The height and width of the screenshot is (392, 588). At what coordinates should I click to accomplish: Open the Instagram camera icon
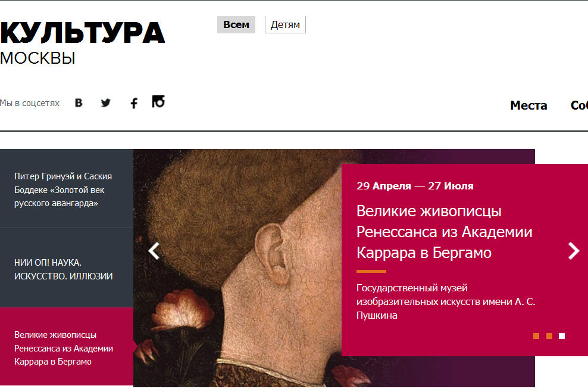pos(158,101)
